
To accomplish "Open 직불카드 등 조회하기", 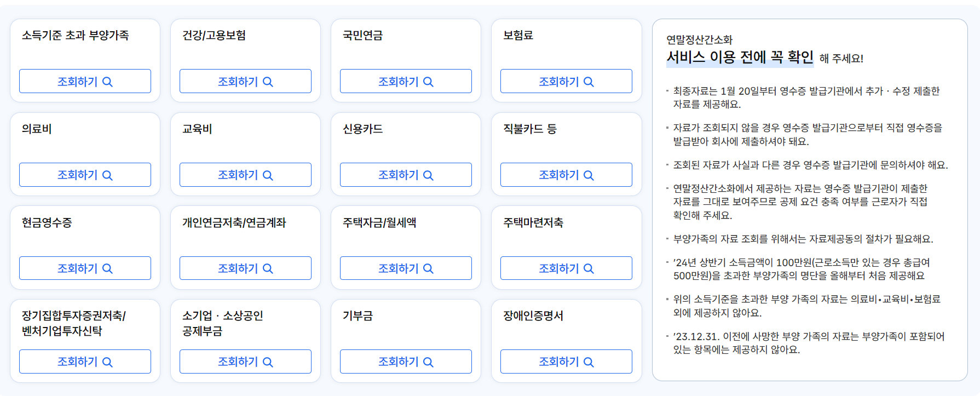I will click(566, 174).
